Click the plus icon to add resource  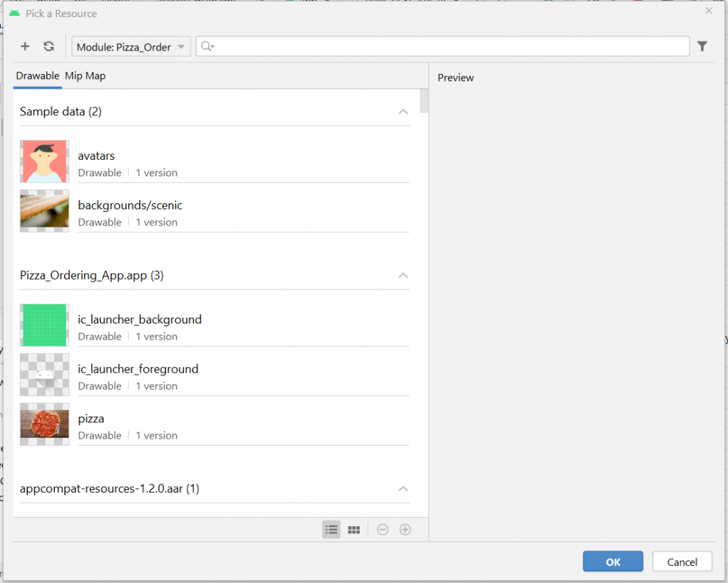click(25, 47)
